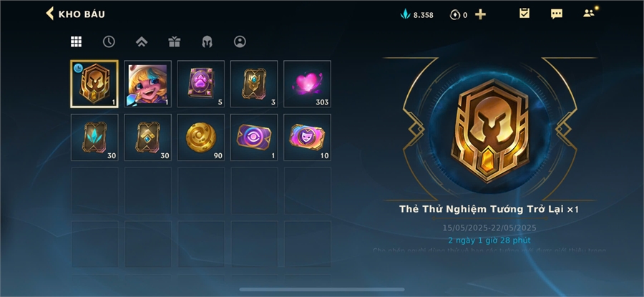Select the golden helmet trial card item
Screen dimensions: 644x297
tap(94, 84)
